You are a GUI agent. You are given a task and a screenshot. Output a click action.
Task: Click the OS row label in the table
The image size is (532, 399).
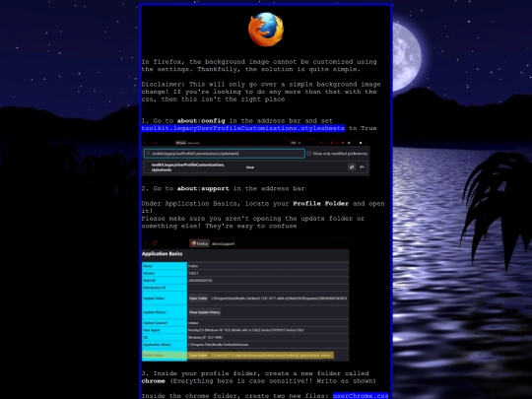coord(146,337)
